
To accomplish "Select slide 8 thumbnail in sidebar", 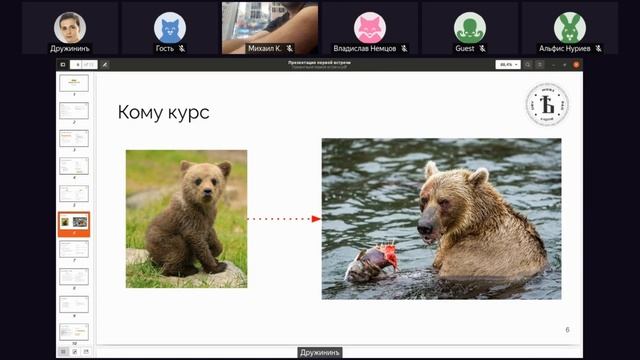I will point(74,277).
